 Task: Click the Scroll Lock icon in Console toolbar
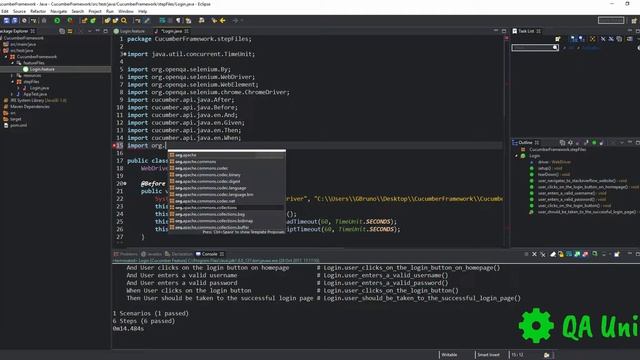click(561, 254)
